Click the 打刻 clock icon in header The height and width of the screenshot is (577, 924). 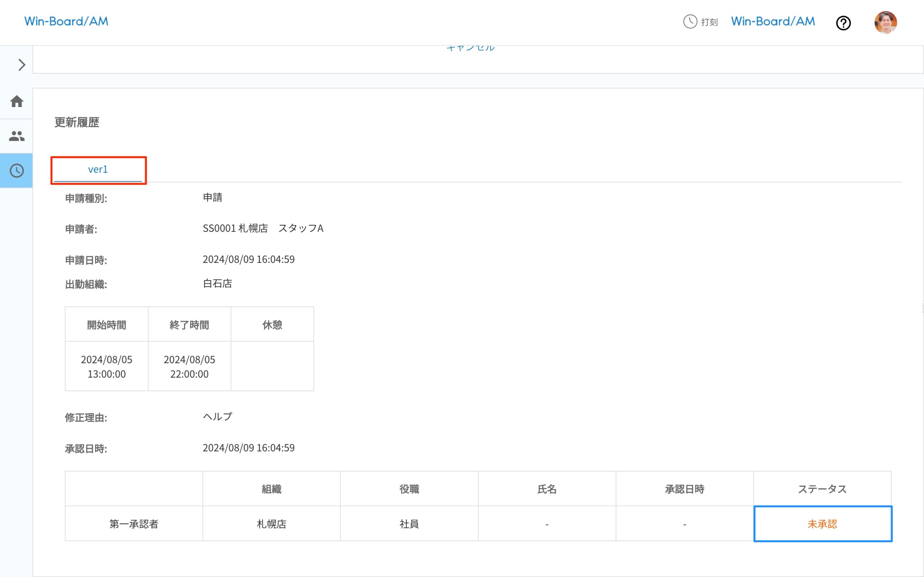pyautogui.click(x=690, y=22)
